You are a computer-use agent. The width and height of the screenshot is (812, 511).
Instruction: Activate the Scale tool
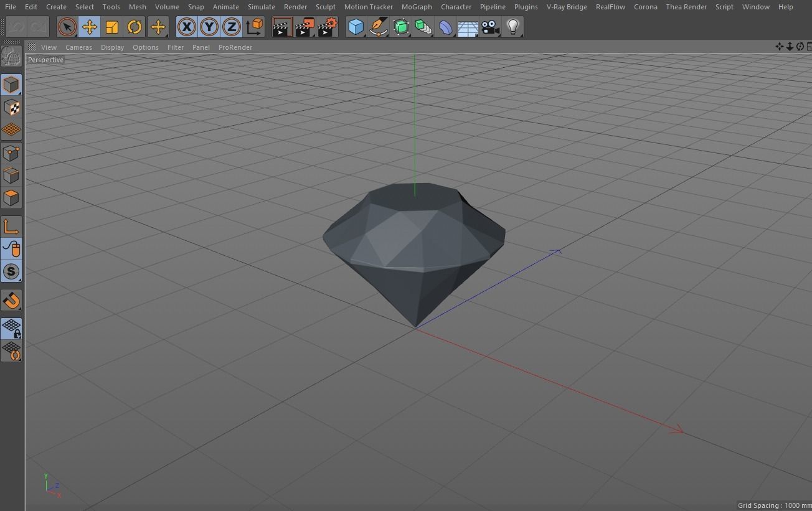[x=112, y=27]
